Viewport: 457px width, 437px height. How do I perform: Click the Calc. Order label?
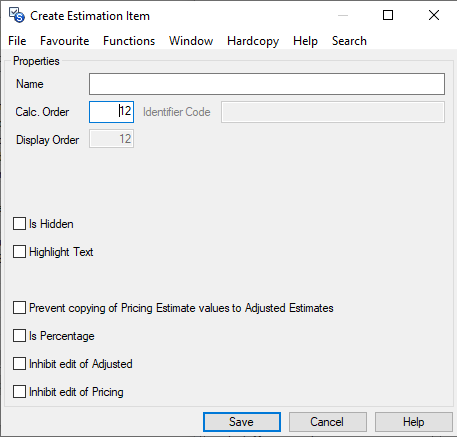(42, 112)
